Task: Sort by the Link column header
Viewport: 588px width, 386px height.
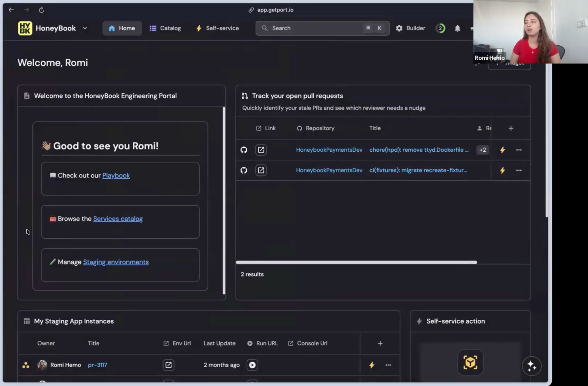Action: coord(266,128)
